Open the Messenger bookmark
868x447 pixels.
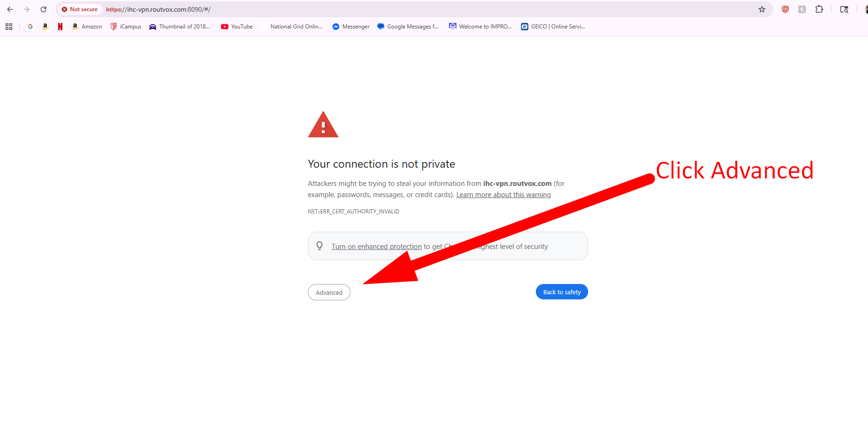[351, 27]
